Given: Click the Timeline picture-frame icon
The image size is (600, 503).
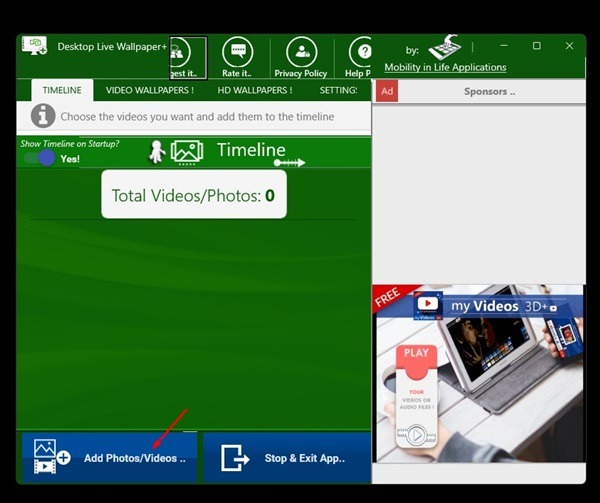Looking at the screenshot, I should tap(186, 151).
